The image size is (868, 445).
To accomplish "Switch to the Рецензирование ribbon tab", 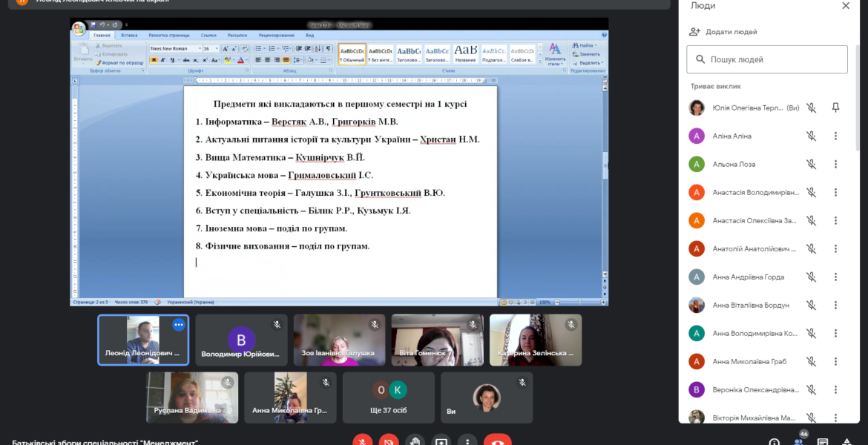I will (x=276, y=36).
